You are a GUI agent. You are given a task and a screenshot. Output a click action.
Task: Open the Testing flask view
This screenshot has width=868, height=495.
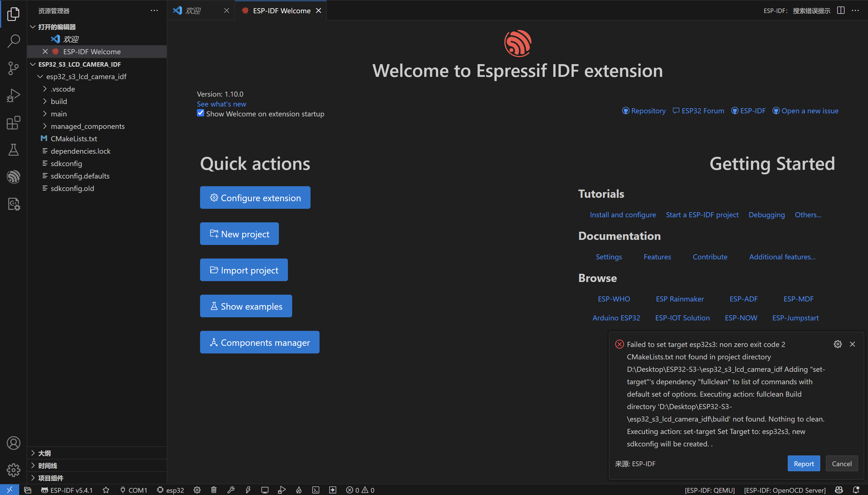(13, 149)
